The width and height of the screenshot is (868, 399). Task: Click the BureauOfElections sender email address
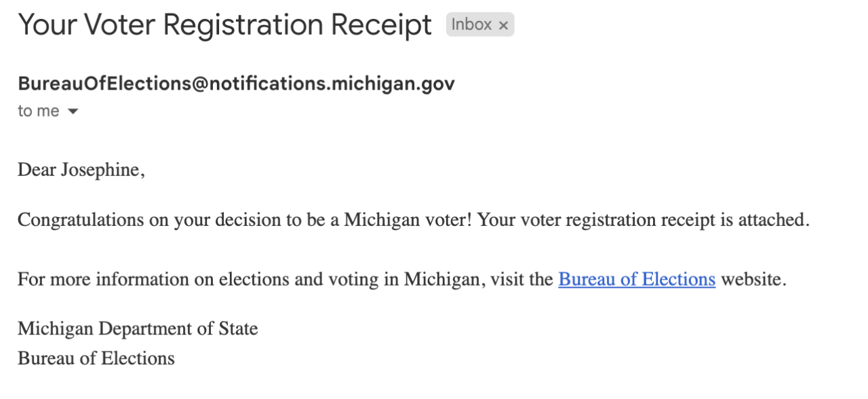point(236,83)
